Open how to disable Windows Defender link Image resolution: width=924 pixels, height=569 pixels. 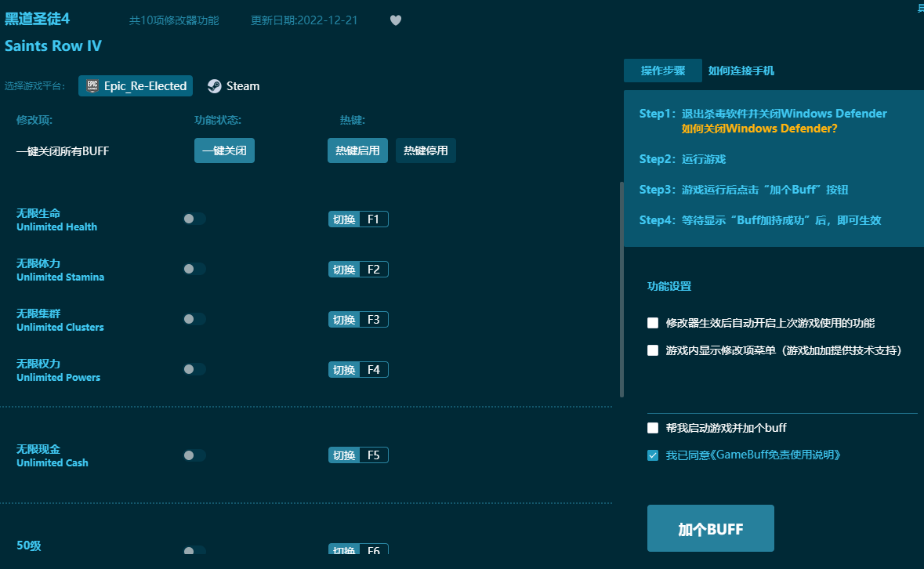point(759,129)
